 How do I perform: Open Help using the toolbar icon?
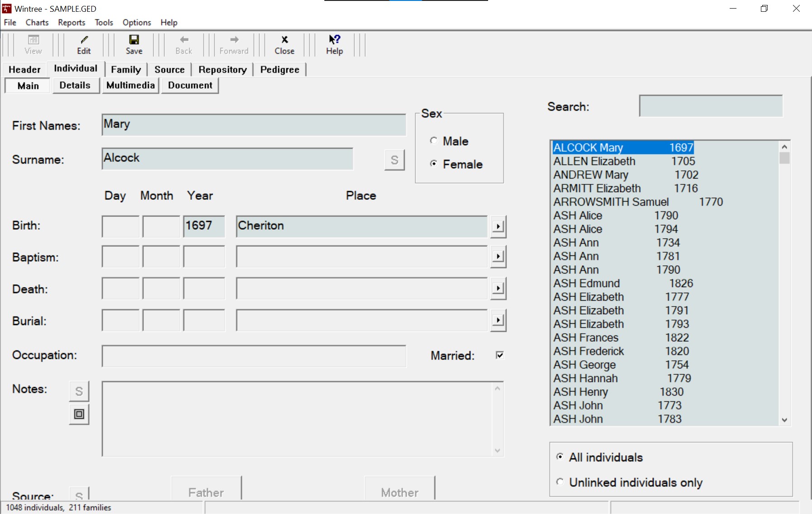point(334,44)
